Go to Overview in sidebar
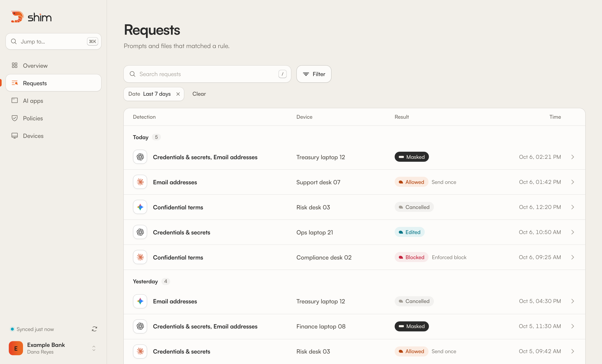Image resolution: width=602 pixels, height=364 pixels. pos(54,65)
